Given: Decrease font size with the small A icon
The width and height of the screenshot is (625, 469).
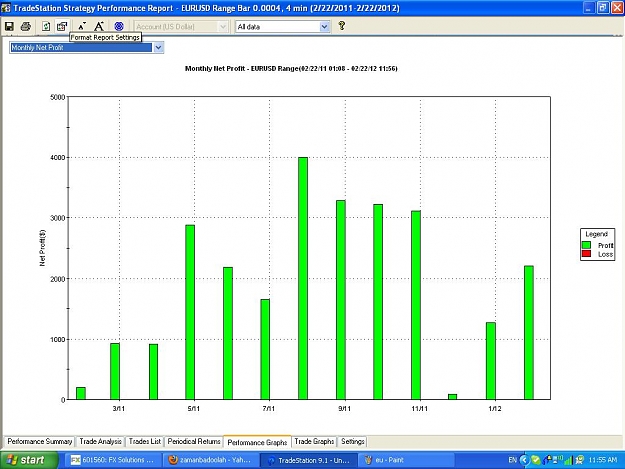Looking at the screenshot, I should pos(82,26).
